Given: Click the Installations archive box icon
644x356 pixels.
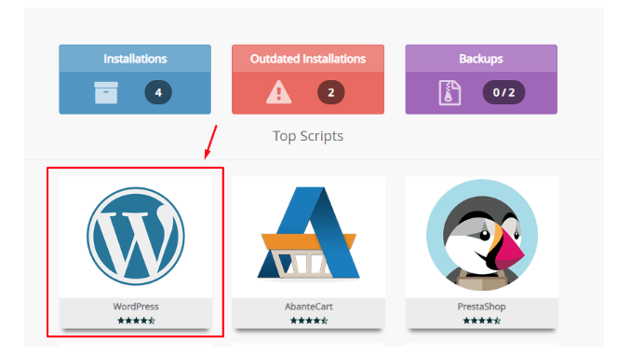Looking at the screenshot, I should (x=106, y=92).
